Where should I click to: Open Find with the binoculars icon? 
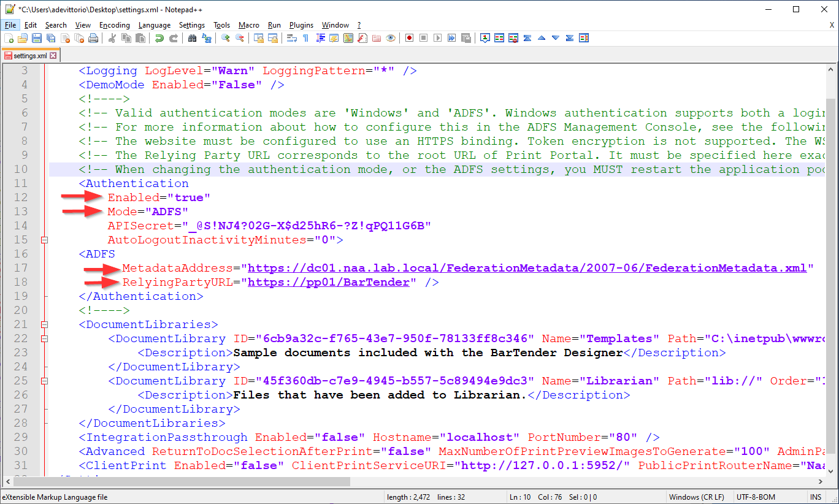[192, 38]
